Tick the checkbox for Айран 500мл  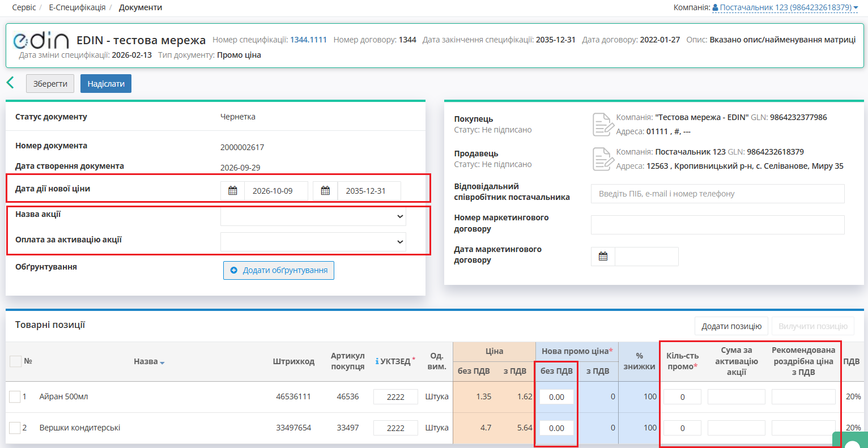pos(15,397)
